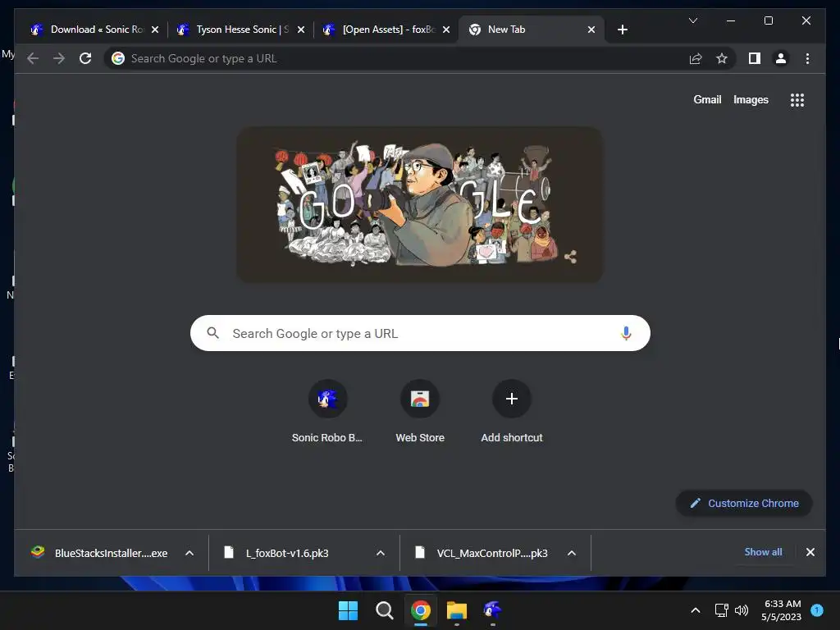Screen dimensions: 840x630
Task: Click the Google Doodle image
Action: [419, 204]
